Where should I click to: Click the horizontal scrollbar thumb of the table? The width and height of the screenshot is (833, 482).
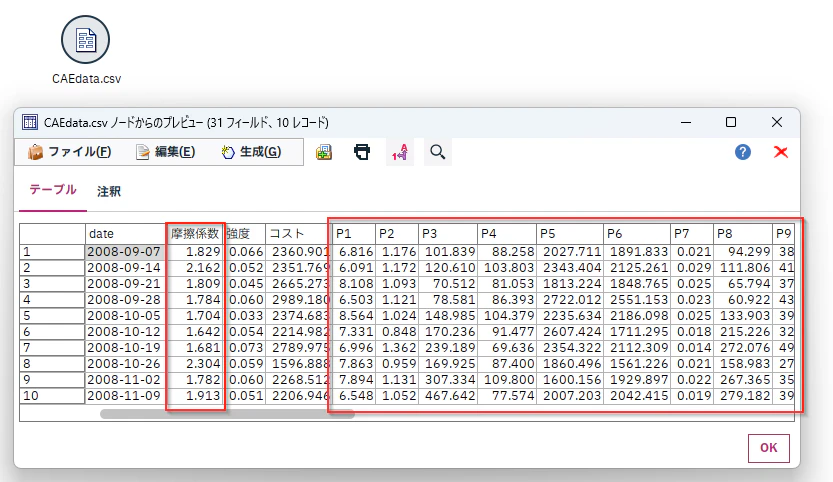[x=227, y=414]
